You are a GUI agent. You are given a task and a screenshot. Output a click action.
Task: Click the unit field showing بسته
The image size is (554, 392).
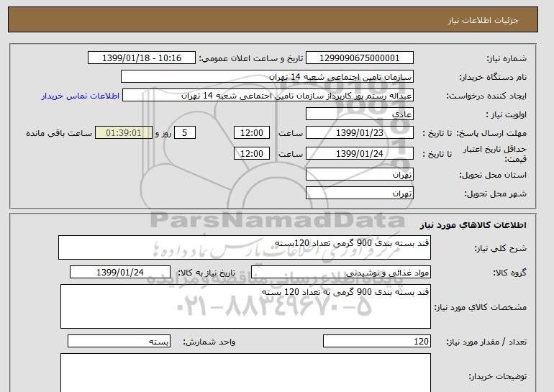119,342
